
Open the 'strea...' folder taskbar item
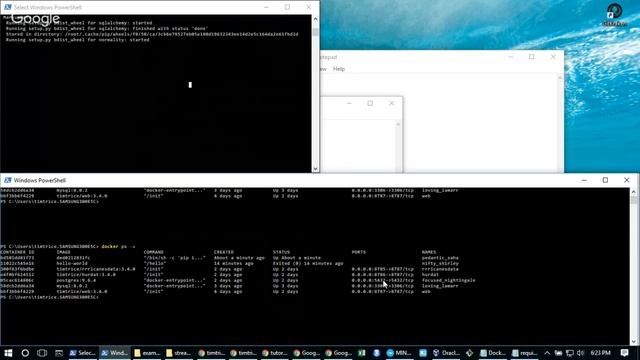click(x=179, y=353)
